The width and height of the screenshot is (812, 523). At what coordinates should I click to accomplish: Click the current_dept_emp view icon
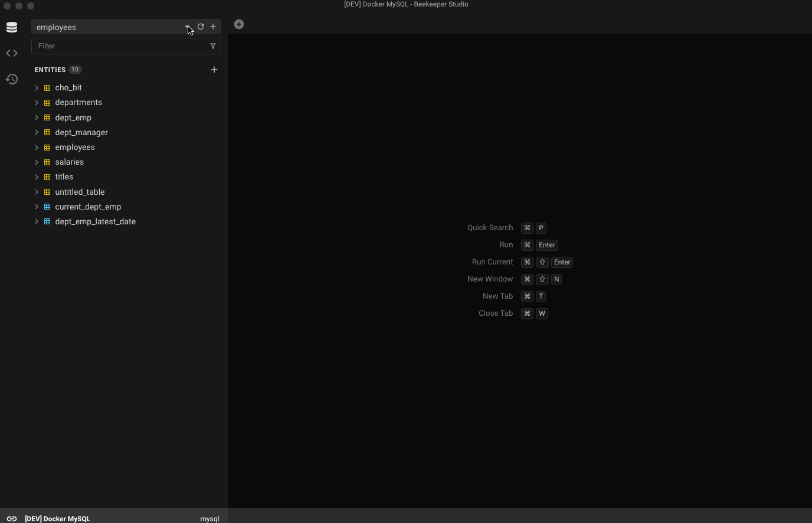coord(47,207)
